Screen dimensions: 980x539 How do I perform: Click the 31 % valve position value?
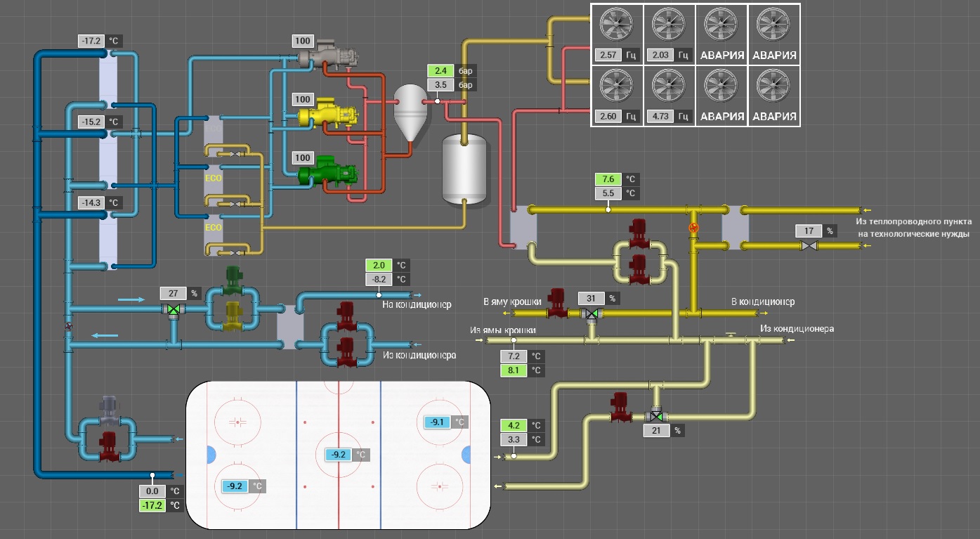591,299
